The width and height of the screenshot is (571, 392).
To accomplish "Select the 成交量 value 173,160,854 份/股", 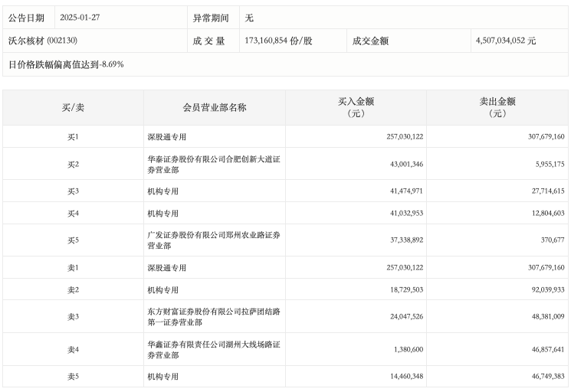I will 278,41.
